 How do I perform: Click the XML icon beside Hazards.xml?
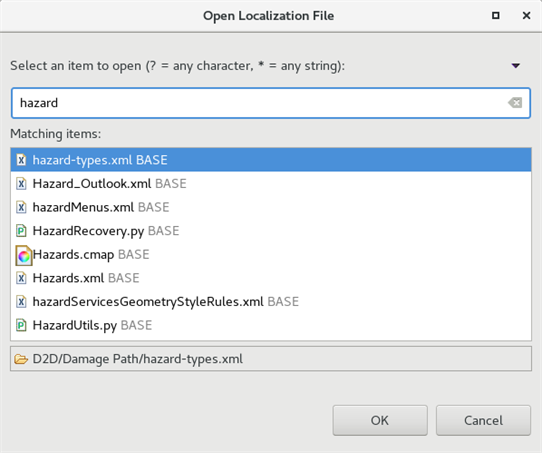(x=21, y=278)
